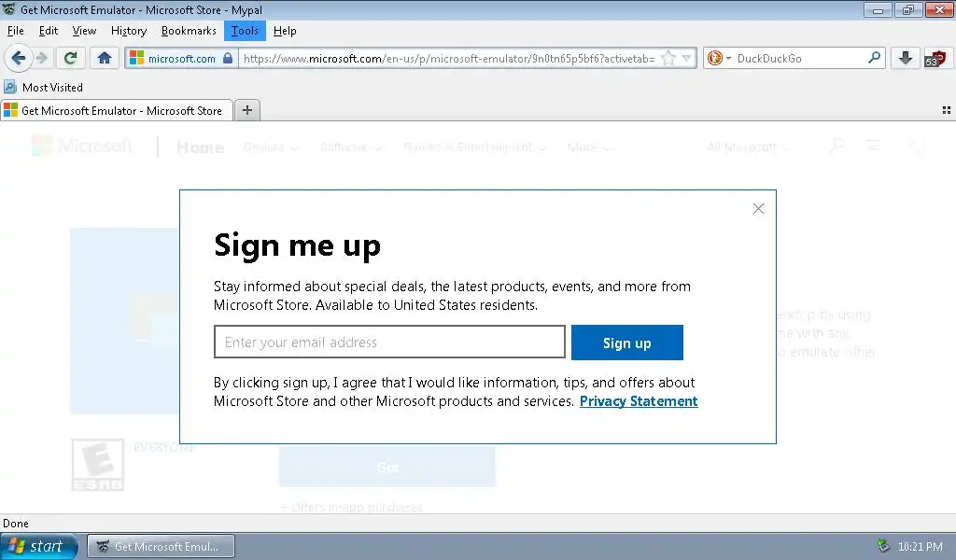This screenshot has height=560, width=956.
Task: Click the red extension badge icon showing 53
Action: [935, 59]
